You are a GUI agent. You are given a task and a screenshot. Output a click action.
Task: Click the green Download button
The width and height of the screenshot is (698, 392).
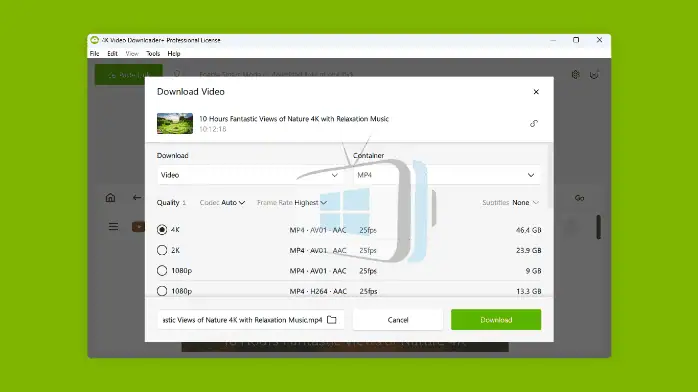tap(496, 320)
